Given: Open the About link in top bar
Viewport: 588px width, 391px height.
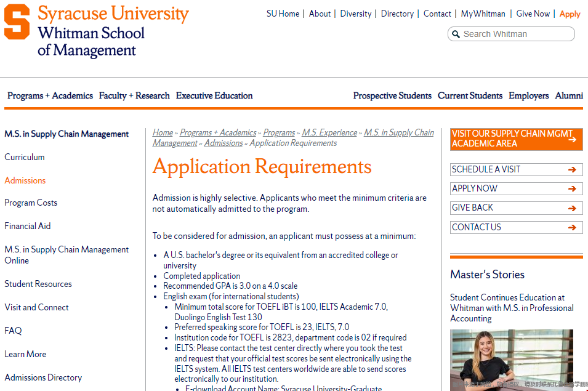Looking at the screenshot, I should click(320, 14).
